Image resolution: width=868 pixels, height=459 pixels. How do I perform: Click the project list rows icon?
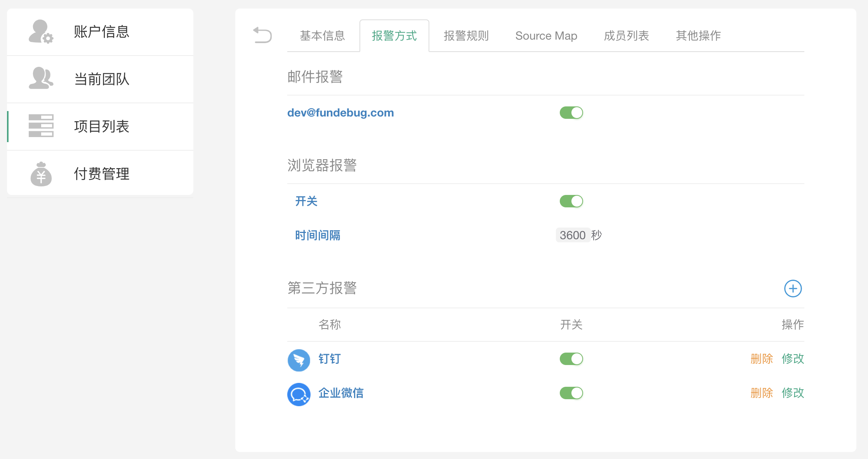pyautogui.click(x=41, y=126)
